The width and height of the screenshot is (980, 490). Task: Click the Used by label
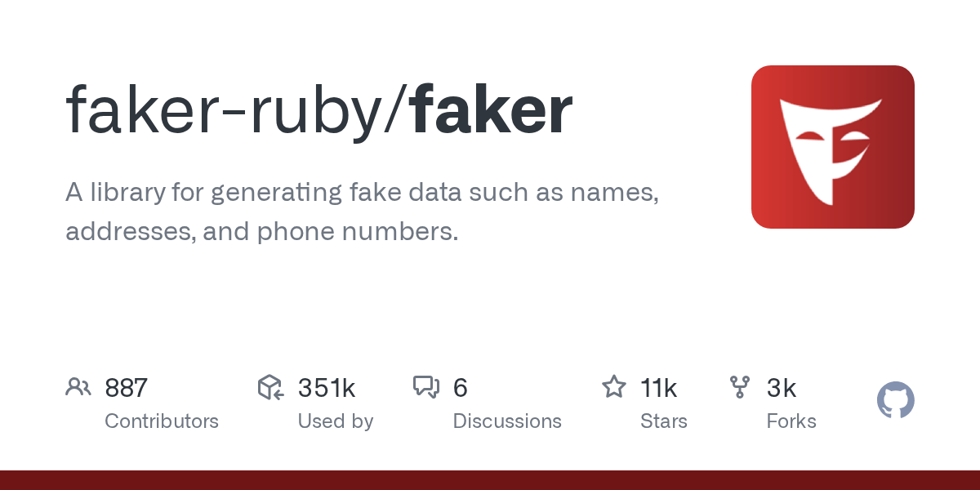336,421
